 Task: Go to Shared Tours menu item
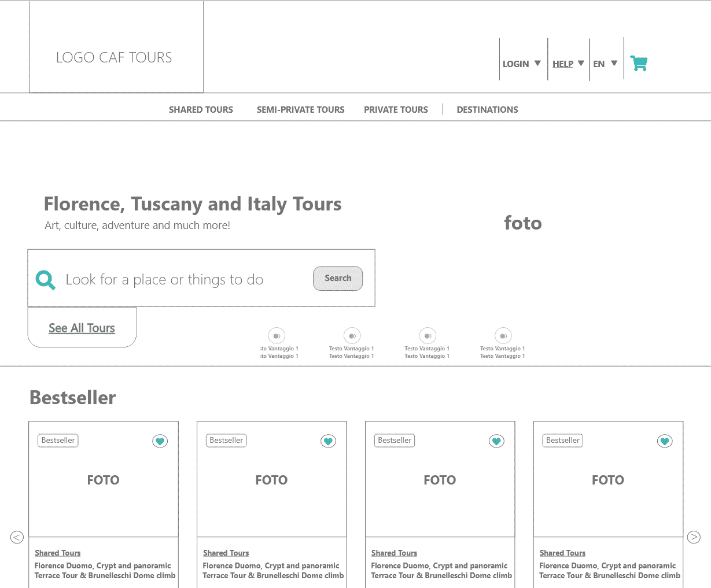pos(201,109)
